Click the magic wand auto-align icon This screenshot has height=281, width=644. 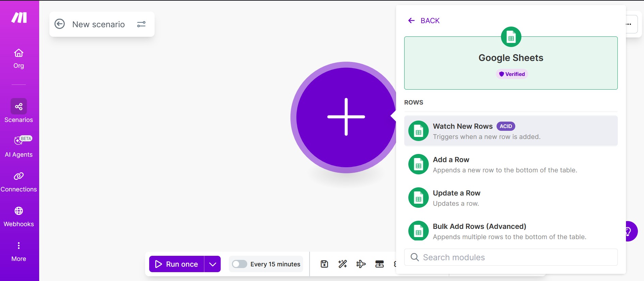coord(343,264)
